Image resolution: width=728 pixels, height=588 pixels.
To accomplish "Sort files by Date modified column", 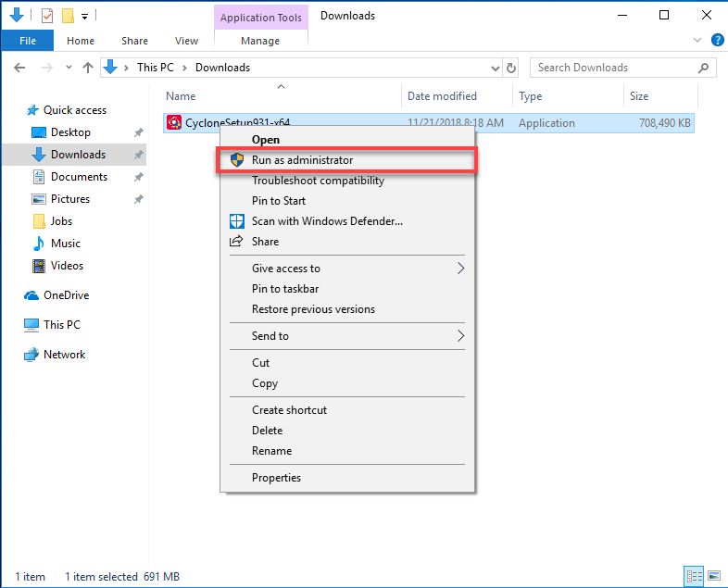I will (442, 96).
